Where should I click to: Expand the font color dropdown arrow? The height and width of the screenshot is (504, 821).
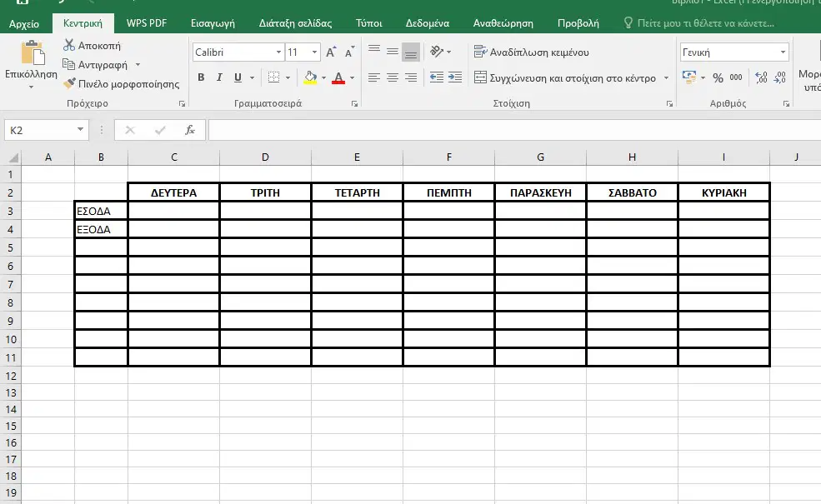click(x=352, y=78)
